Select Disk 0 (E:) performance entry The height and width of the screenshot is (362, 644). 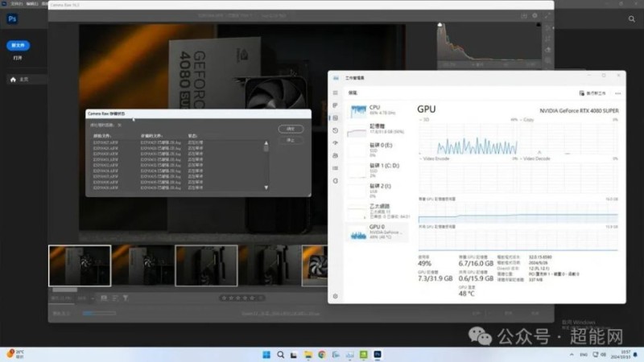click(377, 150)
